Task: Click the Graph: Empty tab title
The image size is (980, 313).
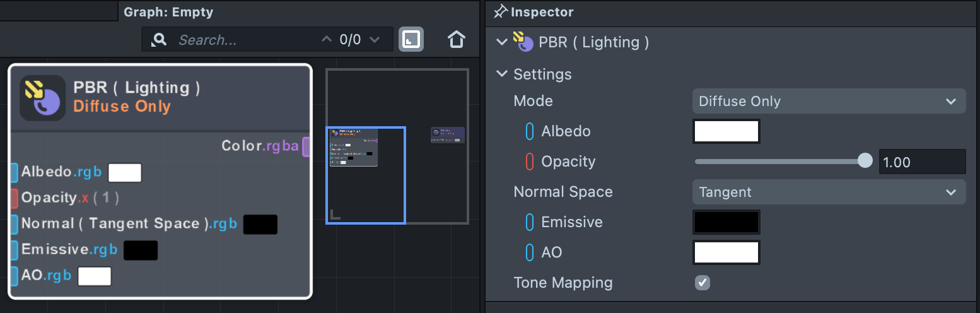Action: (x=168, y=12)
